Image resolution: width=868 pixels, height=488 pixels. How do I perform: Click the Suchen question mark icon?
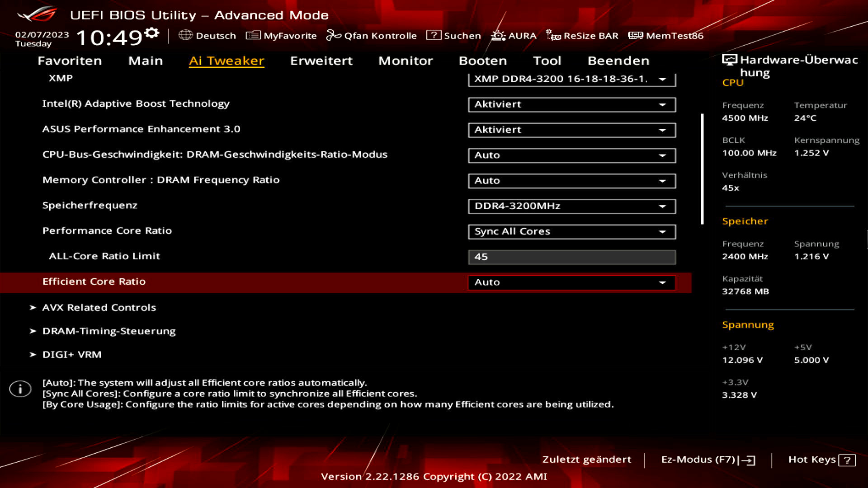(x=433, y=35)
